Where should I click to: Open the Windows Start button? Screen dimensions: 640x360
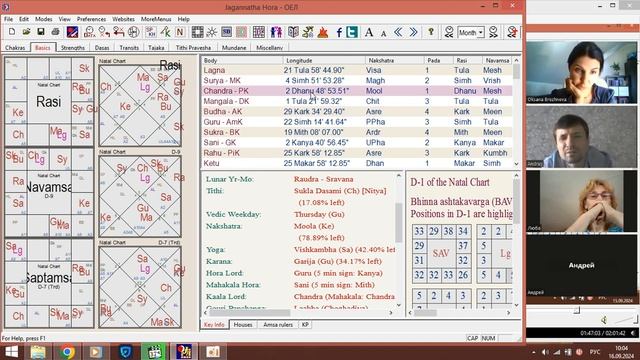tap(11, 352)
